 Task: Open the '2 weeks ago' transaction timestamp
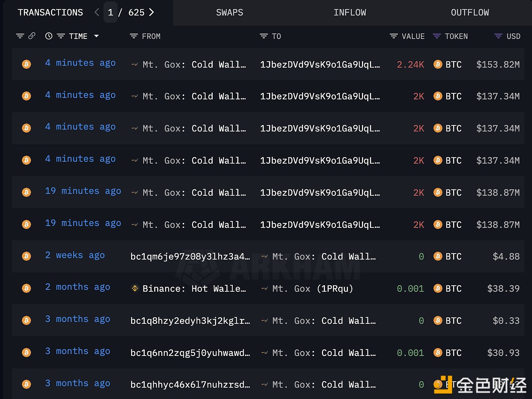[75, 255]
